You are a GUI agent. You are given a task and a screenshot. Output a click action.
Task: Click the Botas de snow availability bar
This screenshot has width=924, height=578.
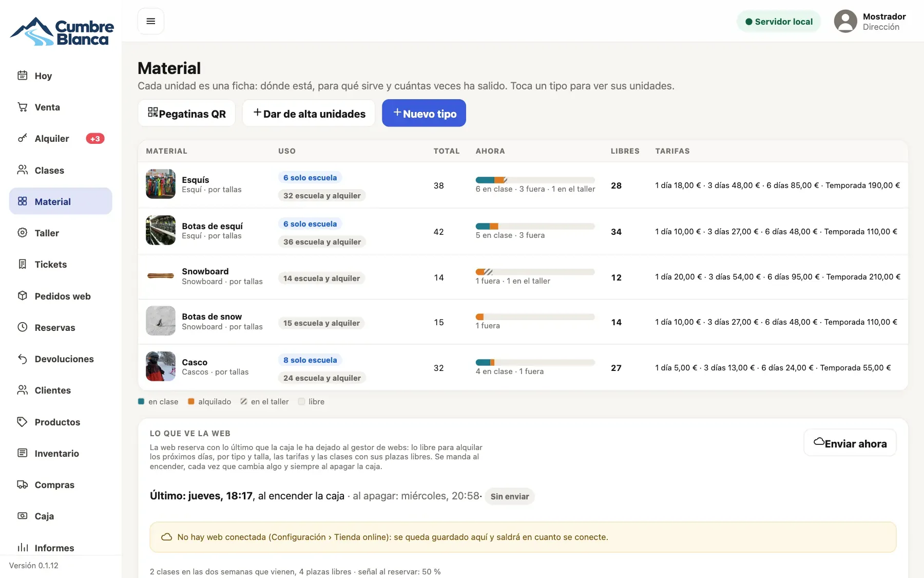[x=535, y=317]
